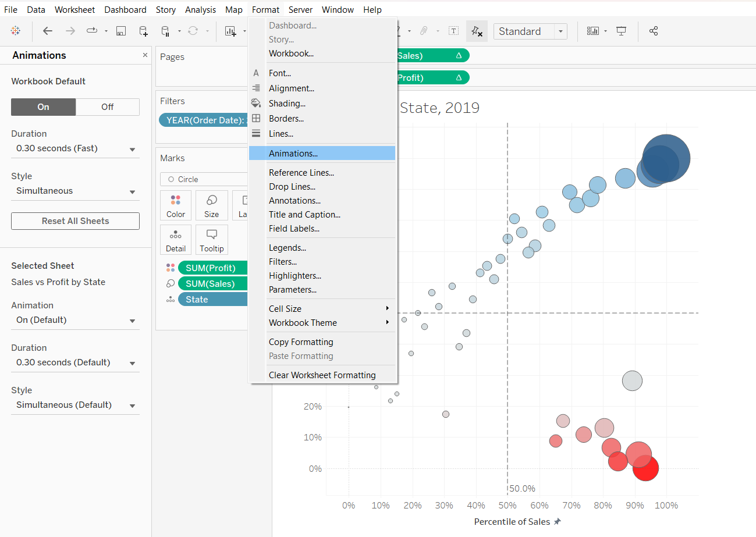Click the save workbook icon
The height and width of the screenshot is (537, 756).
coord(121,31)
